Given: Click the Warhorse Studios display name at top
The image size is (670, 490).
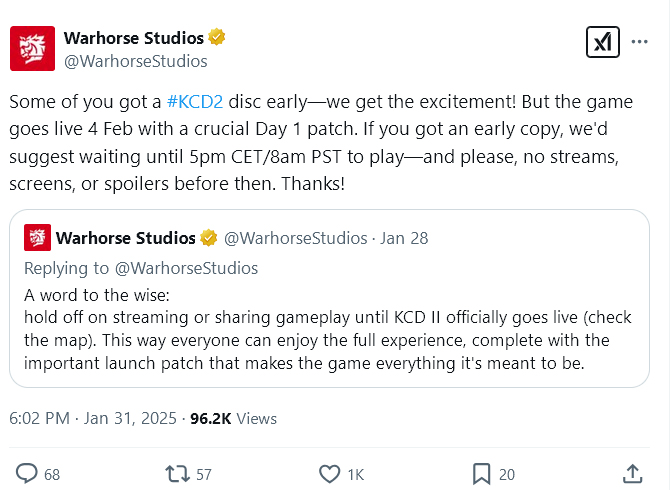Looking at the screenshot, I should [x=134, y=38].
